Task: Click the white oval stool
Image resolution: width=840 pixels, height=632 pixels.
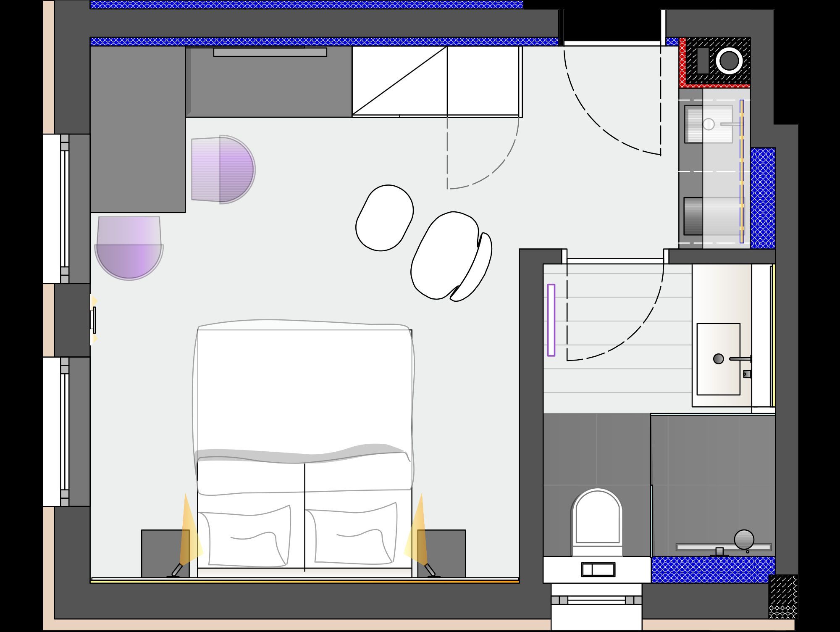Action: coord(384,218)
